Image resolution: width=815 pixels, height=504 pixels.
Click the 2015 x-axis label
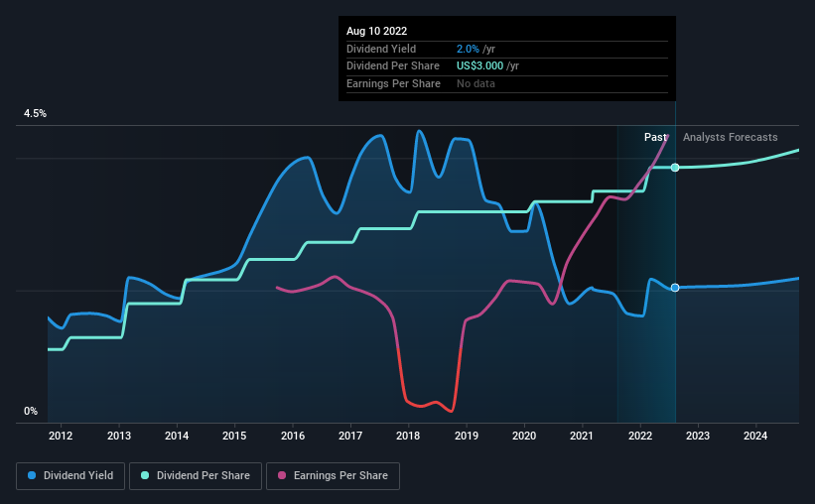point(234,436)
